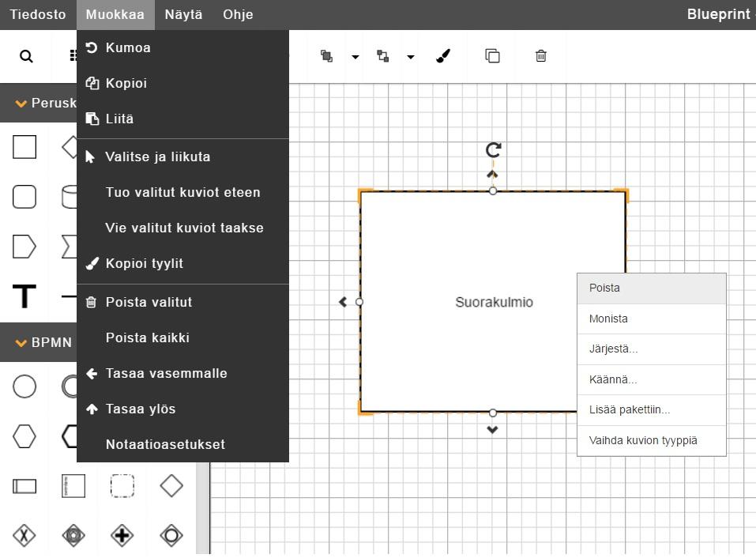Open Järjestä... in the context menu

click(x=652, y=349)
